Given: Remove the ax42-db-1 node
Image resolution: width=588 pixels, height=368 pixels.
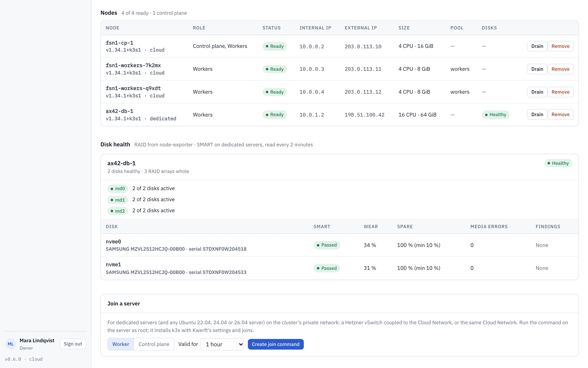Looking at the screenshot, I should (560, 115).
